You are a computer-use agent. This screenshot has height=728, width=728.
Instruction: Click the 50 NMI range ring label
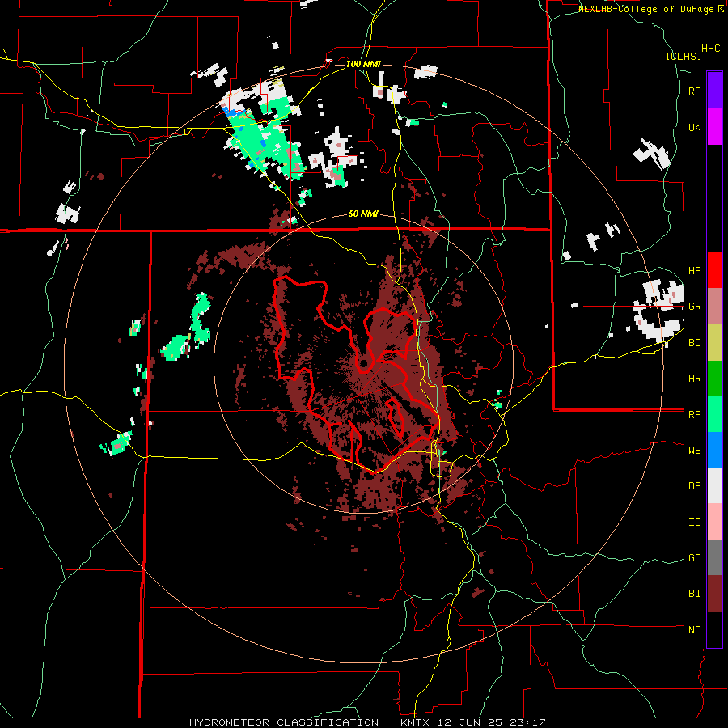pos(363,214)
